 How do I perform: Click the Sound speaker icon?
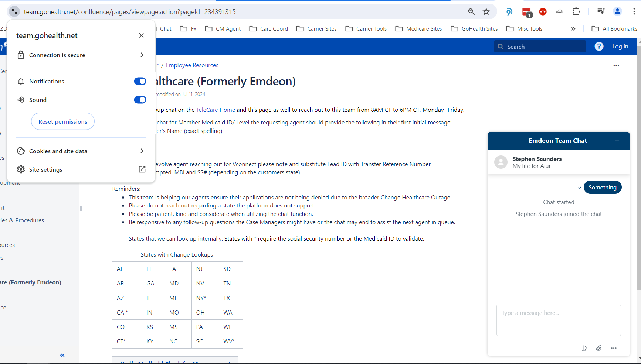[x=21, y=100]
